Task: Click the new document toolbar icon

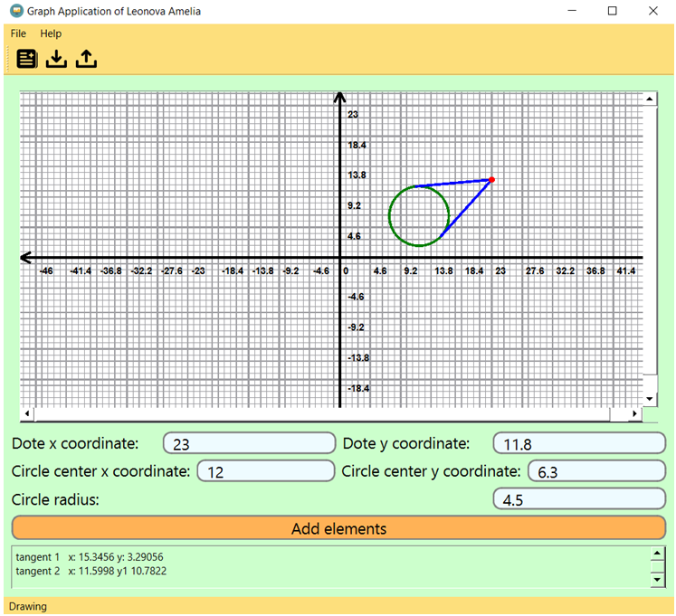Action: 27,59
